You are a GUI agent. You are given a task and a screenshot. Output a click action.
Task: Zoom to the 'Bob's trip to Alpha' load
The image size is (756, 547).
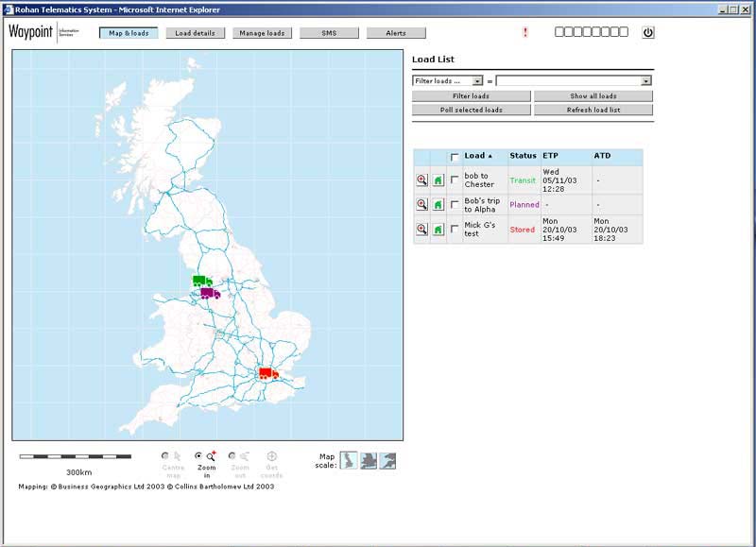point(421,204)
